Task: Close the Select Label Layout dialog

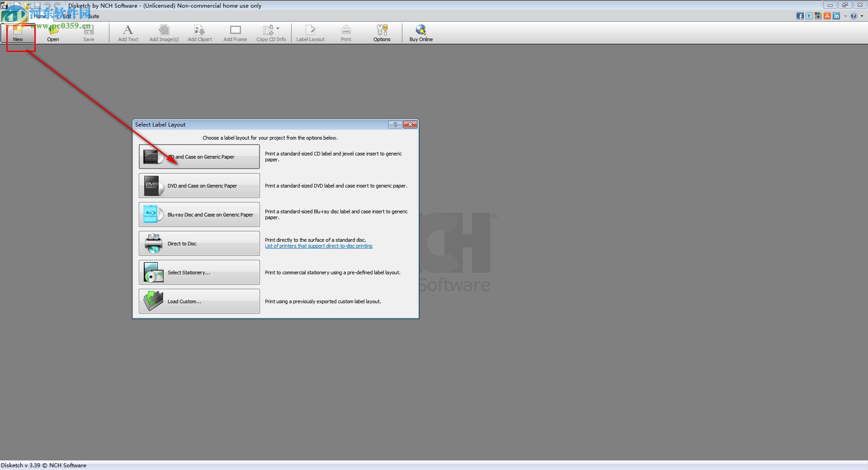Action: [410, 125]
